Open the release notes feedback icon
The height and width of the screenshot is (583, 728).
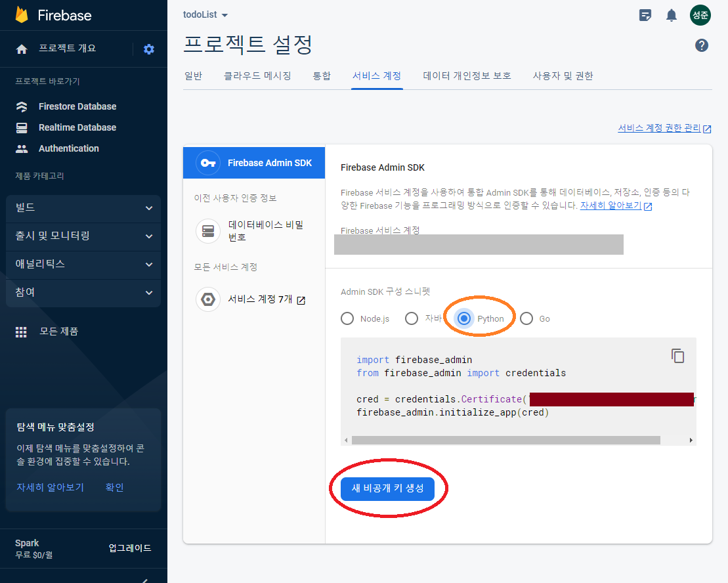[645, 15]
